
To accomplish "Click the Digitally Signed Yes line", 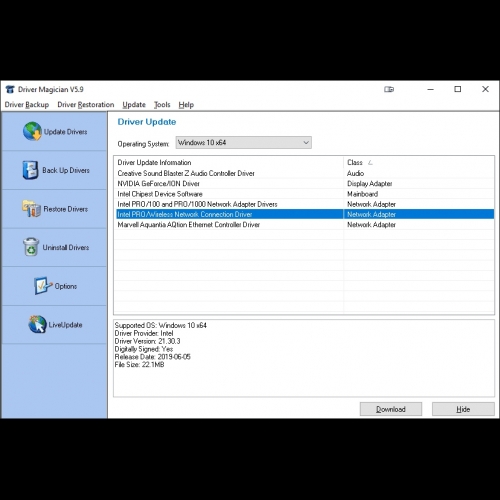I will [144, 349].
